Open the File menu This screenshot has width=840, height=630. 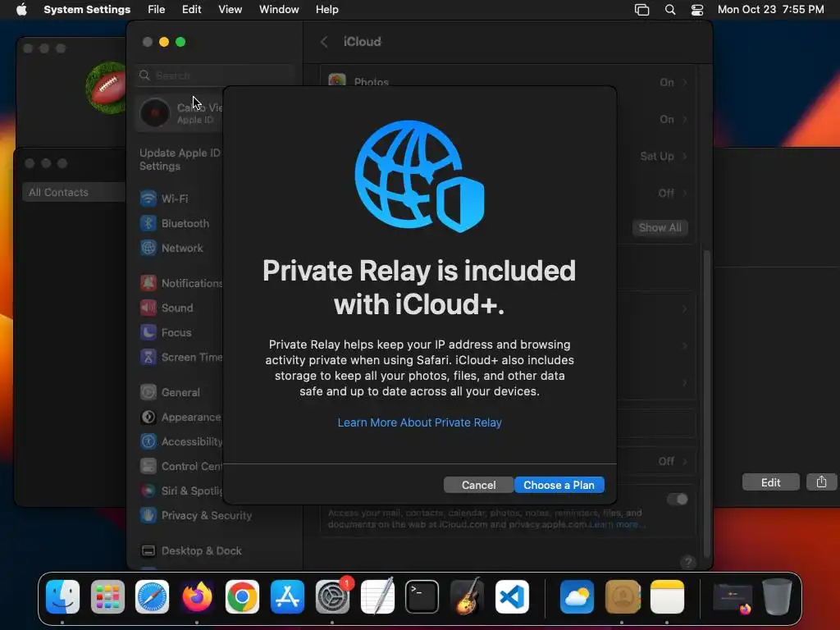click(157, 10)
